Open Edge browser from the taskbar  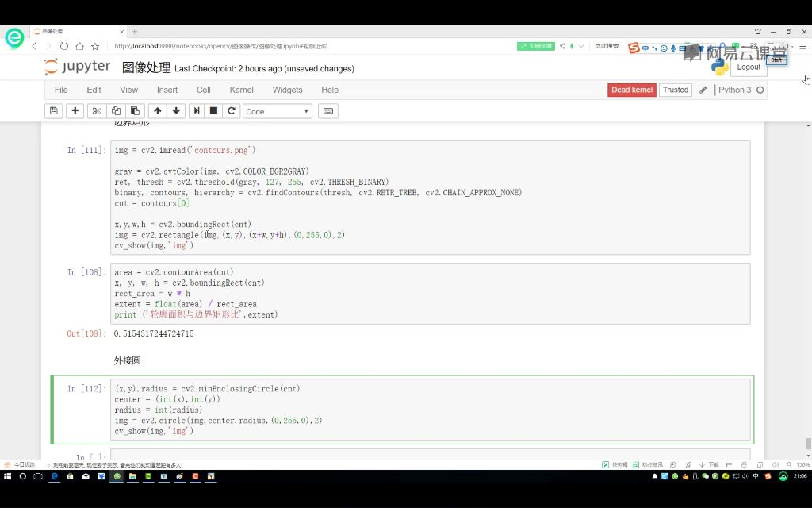[x=54, y=476]
